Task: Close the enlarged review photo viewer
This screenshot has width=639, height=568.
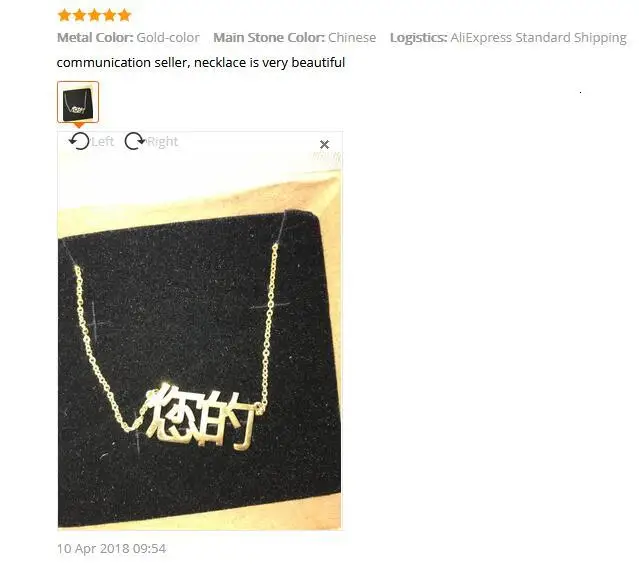Action: (x=324, y=144)
